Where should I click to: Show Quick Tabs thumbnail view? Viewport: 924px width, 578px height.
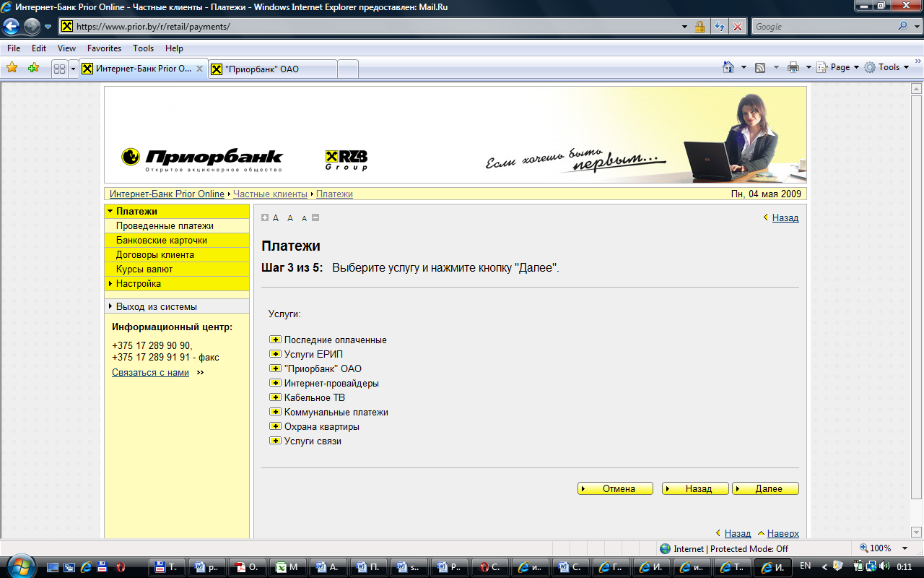(60, 69)
